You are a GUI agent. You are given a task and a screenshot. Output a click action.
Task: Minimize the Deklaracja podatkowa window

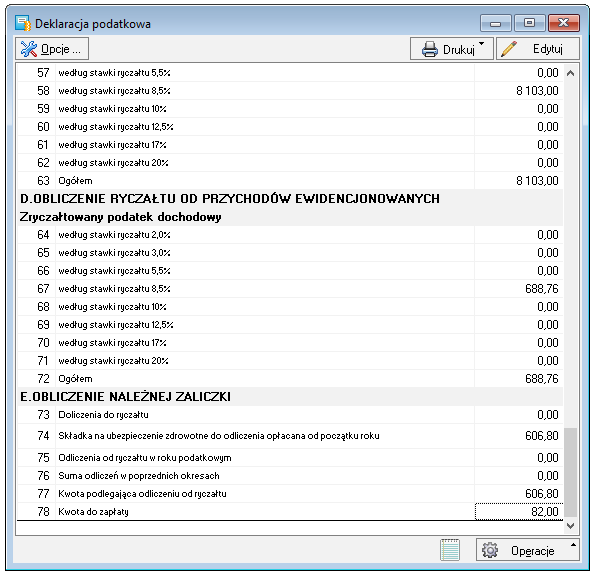[496, 23]
